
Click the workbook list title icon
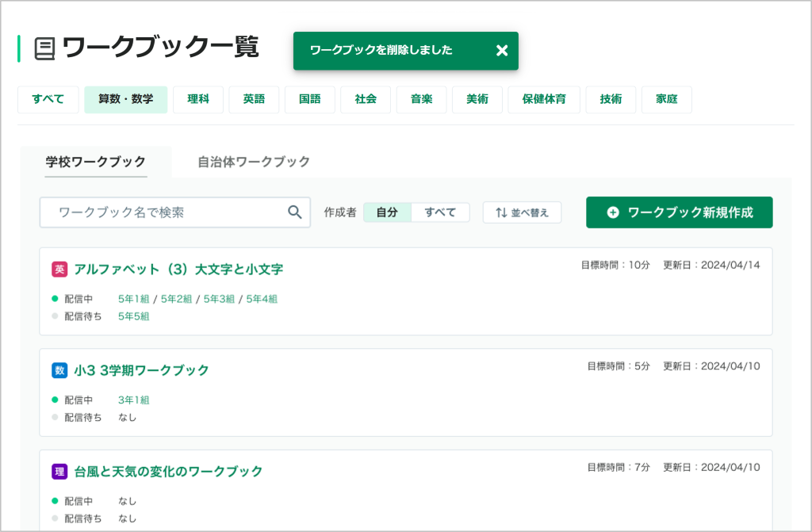(44, 48)
